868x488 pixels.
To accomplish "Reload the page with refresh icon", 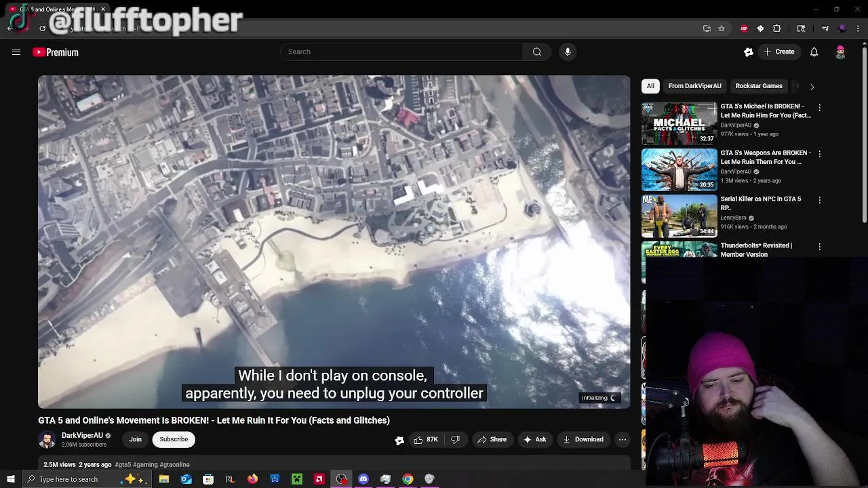I will [42, 28].
